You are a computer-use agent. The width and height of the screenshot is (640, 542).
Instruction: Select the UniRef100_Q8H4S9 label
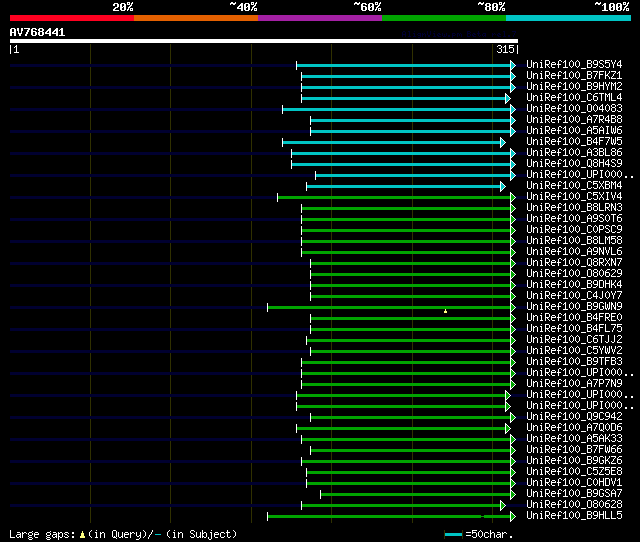point(574,164)
